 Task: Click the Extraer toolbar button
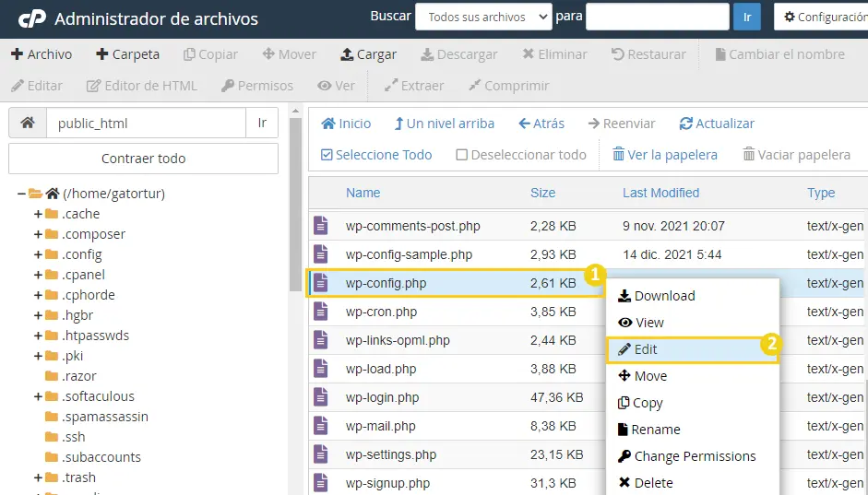pyautogui.click(x=414, y=86)
